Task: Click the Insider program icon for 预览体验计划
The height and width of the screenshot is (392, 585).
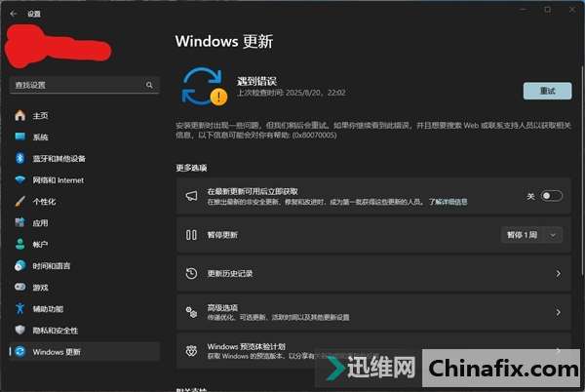Action: click(x=191, y=351)
